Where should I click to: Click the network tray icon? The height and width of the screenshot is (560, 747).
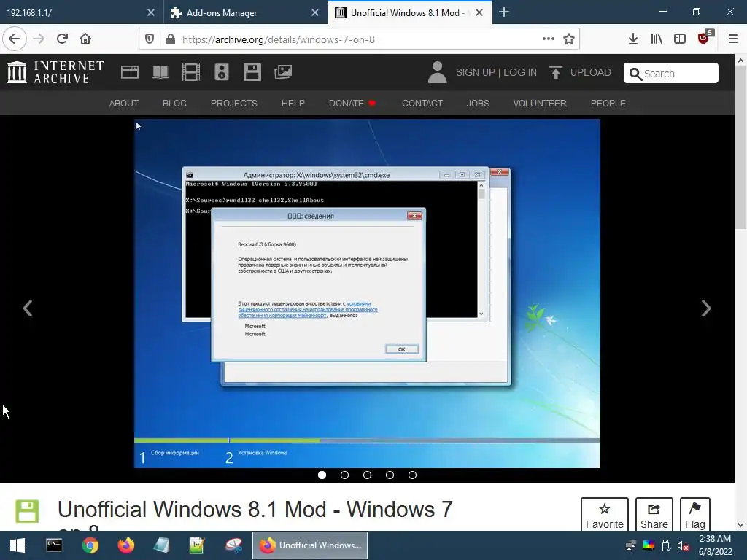[x=631, y=545]
